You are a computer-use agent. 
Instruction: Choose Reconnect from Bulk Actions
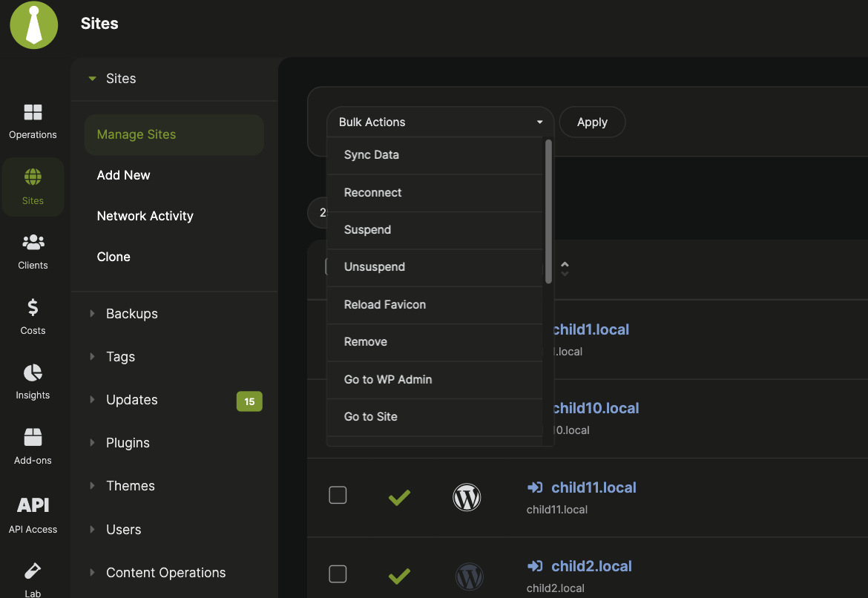(x=435, y=193)
